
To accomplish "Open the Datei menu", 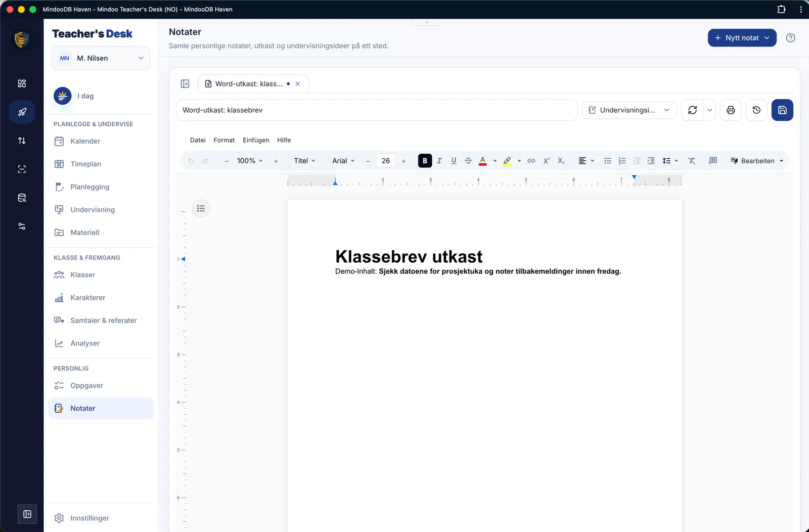I will pos(198,140).
